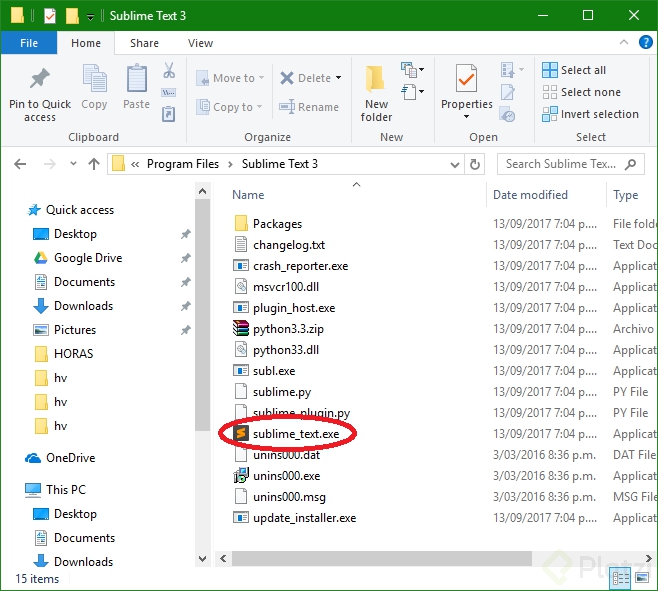Click the search magnifier icon
The width and height of the screenshot is (658, 591).
(630, 164)
